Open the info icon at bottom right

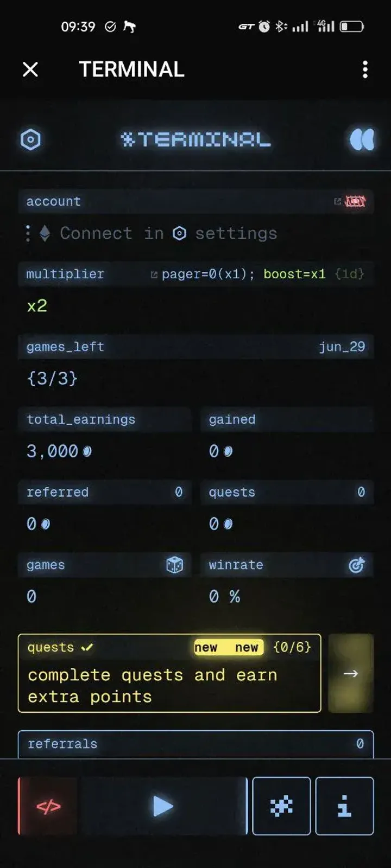(344, 806)
